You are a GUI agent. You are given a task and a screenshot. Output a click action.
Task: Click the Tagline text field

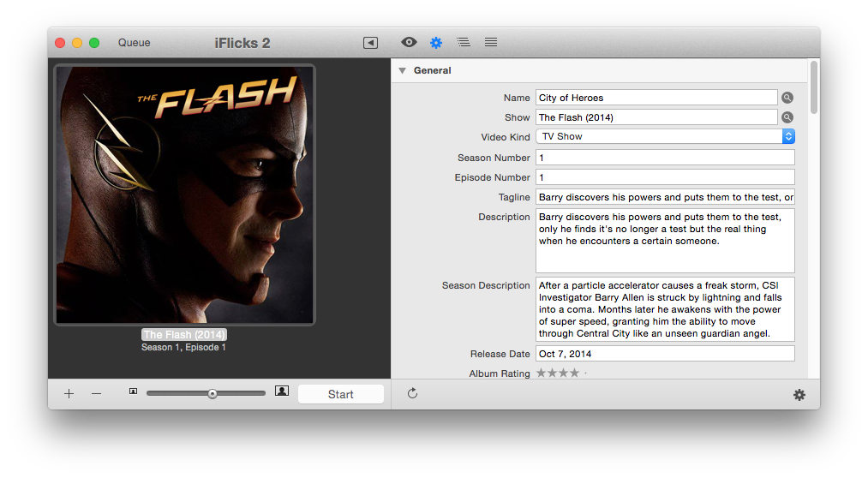click(x=666, y=197)
